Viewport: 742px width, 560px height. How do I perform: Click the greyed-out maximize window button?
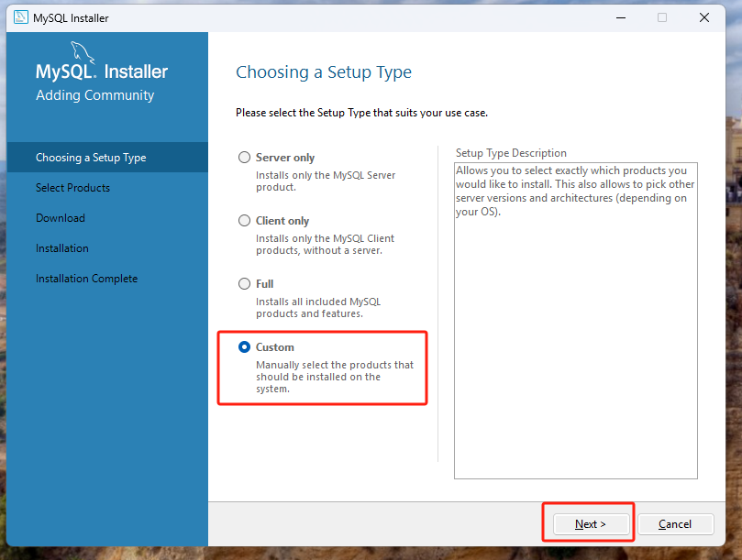click(662, 17)
